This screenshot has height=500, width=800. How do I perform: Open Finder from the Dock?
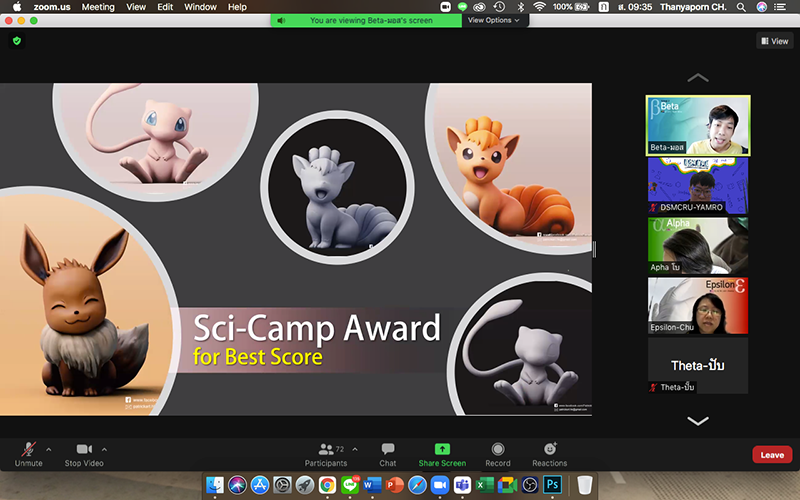[215, 485]
